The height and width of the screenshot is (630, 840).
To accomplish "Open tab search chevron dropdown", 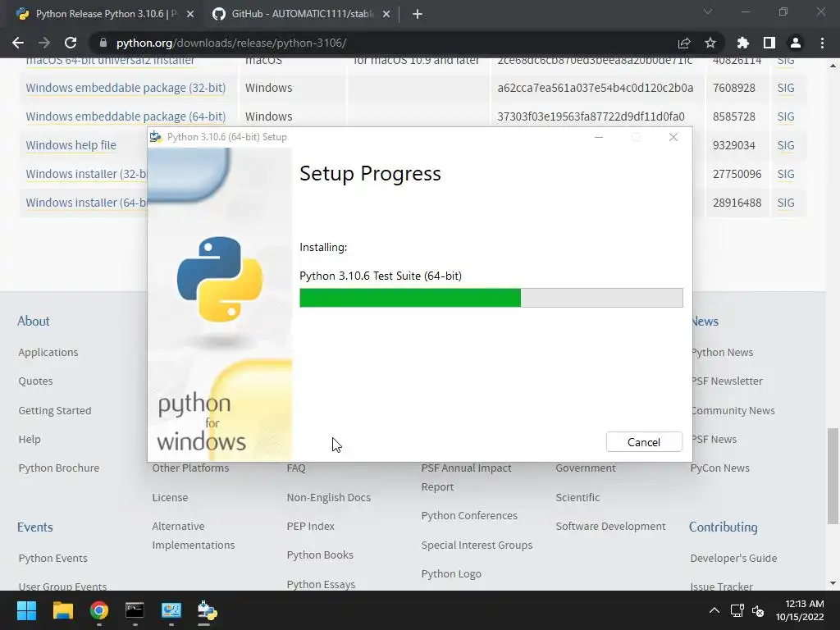I will coord(708,11).
